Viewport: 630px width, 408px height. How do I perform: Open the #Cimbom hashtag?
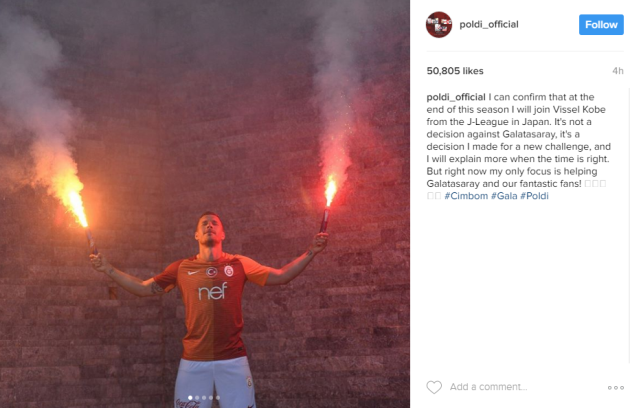pyautogui.click(x=466, y=196)
